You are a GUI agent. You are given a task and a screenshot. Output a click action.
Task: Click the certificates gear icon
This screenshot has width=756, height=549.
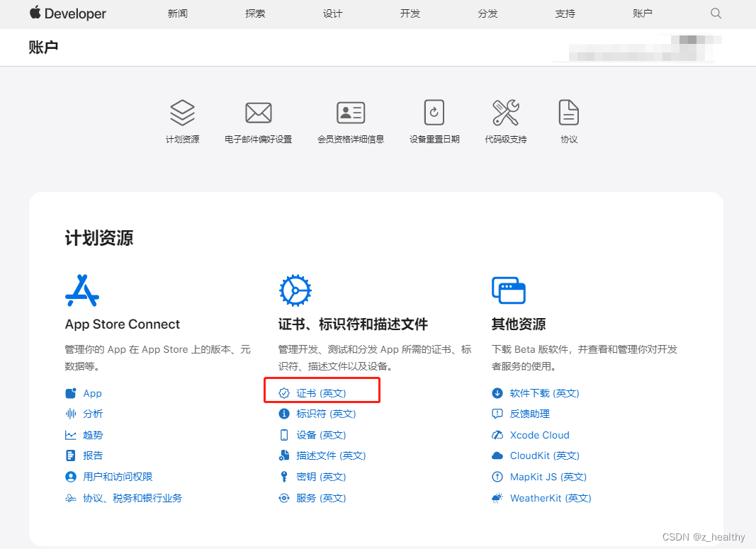tap(295, 290)
